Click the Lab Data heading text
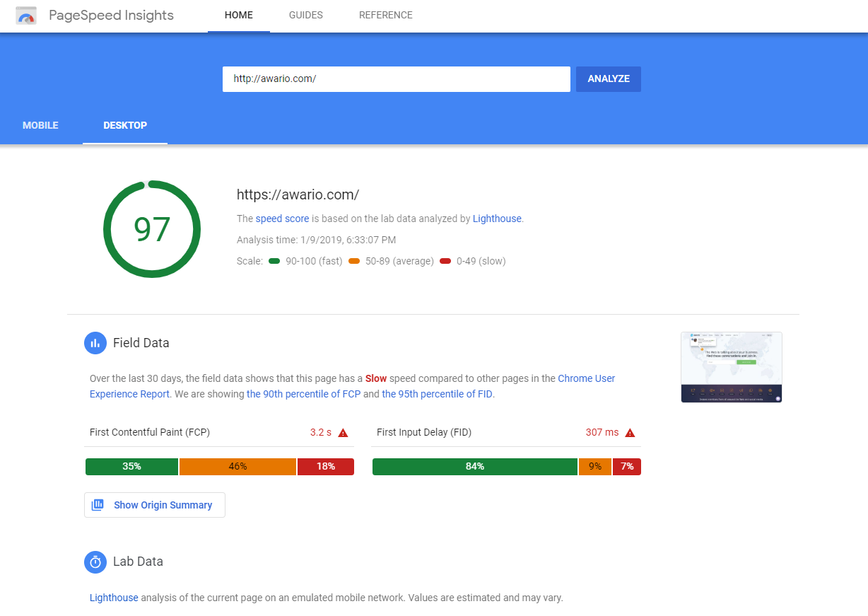868x616 pixels. tap(138, 562)
